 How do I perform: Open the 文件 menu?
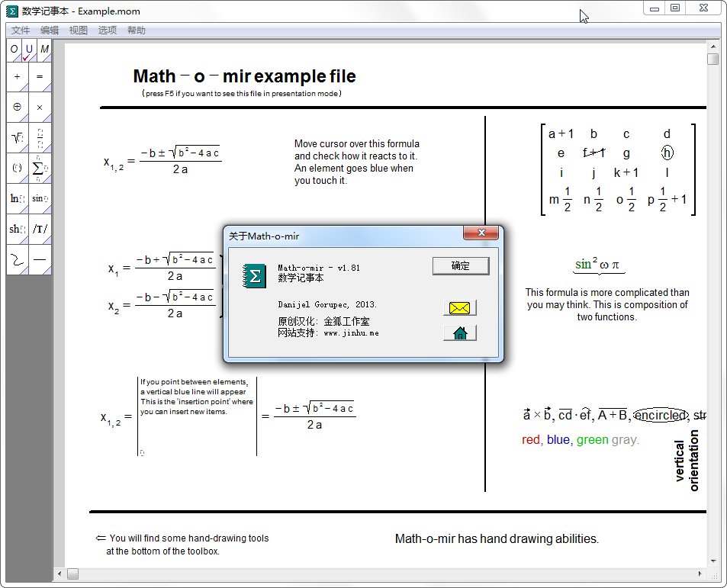coord(21,31)
